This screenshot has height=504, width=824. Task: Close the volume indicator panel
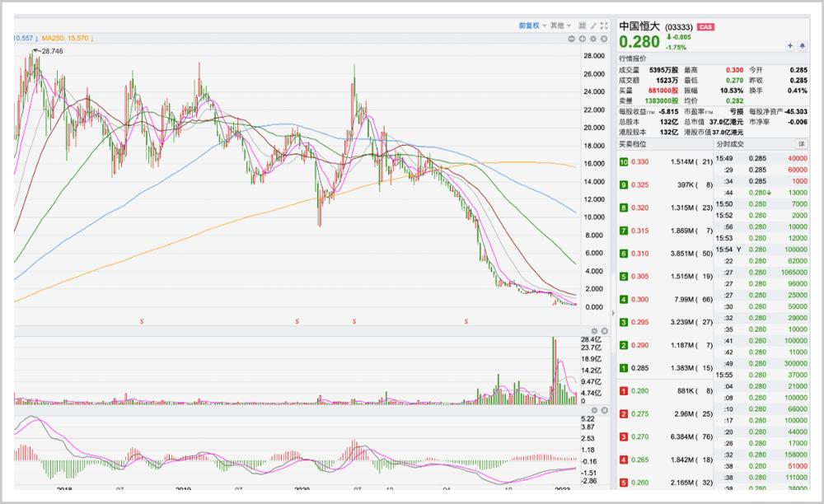tap(605, 331)
